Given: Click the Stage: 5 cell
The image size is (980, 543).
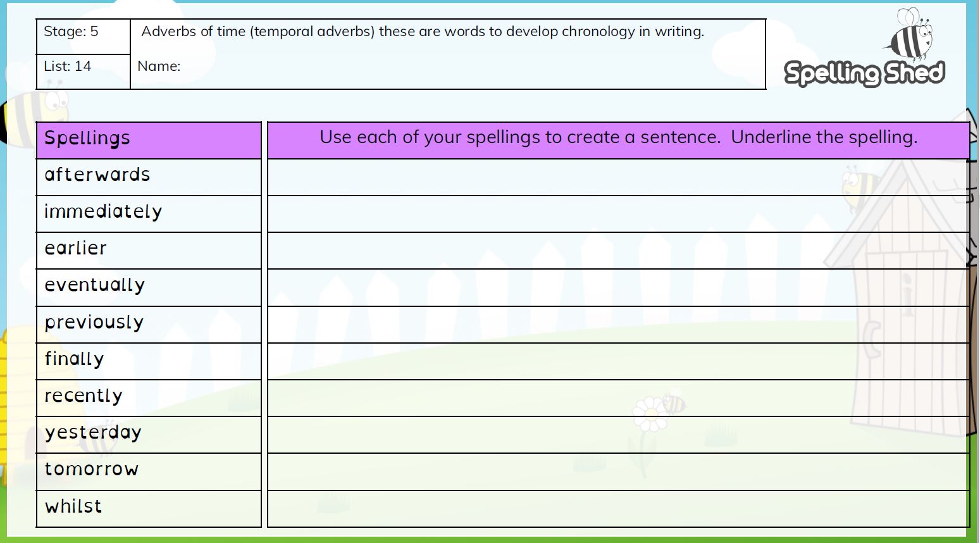Looking at the screenshot, I should coord(83,32).
